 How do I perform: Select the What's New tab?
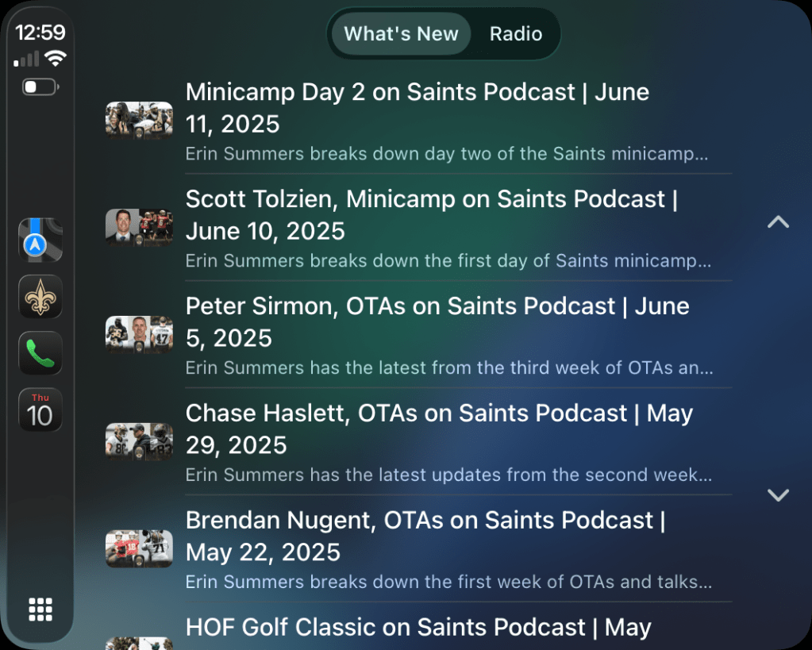coord(401,34)
